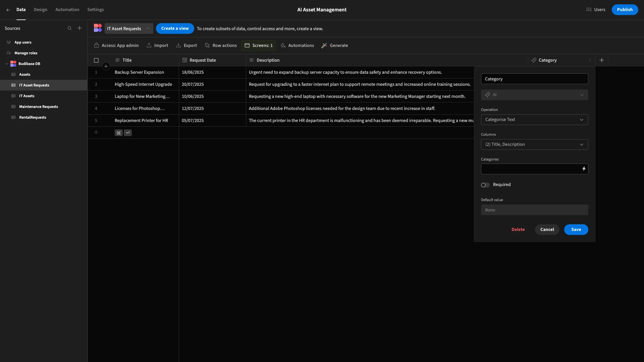Viewport: 644px width, 362px height.
Task: Search sources with magnifier icon
Action: pos(69,28)
